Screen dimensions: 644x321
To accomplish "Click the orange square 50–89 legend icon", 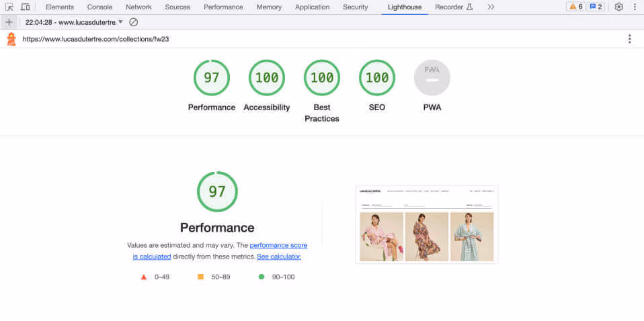I will [200, 277].
